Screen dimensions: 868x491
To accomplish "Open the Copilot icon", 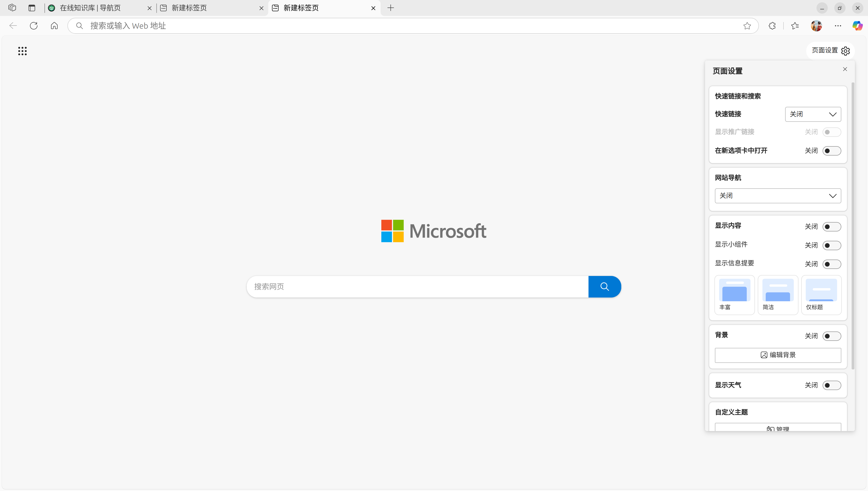I will 857,26.
